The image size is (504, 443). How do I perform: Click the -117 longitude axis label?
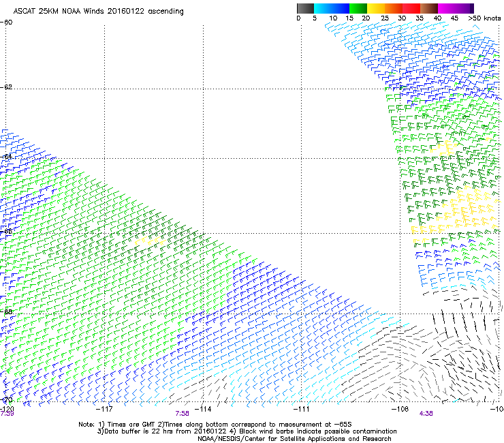pos(104,409)
